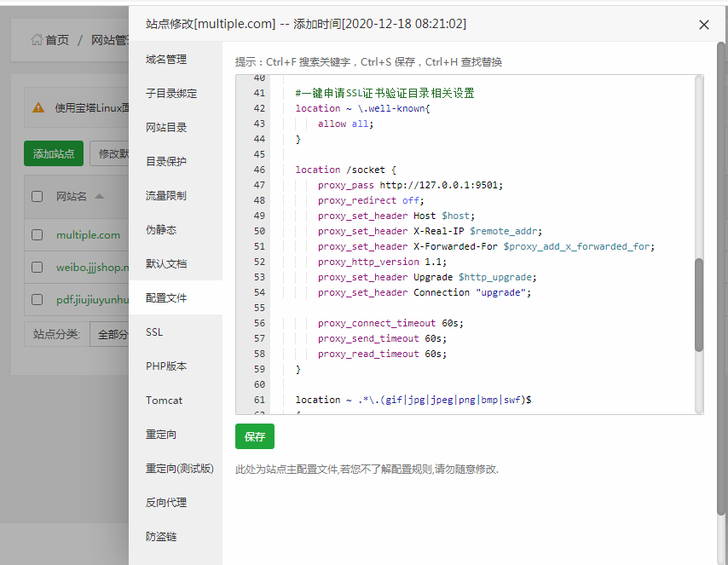Click the code editor vertical scrollbar thumb
The width and height of the screenshot is (728, 565).
(x=699, y=304)
